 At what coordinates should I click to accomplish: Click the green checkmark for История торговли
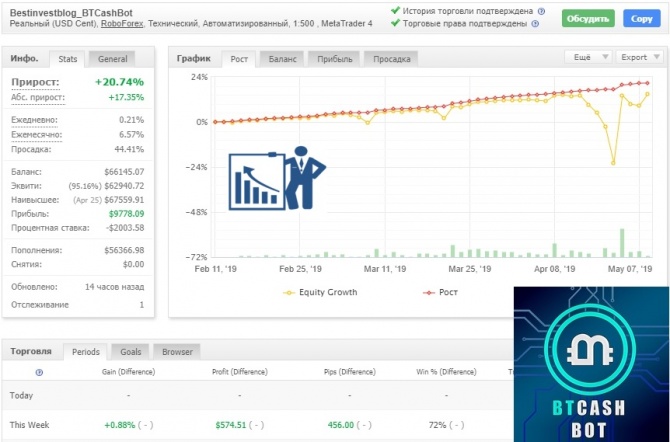[395, 10]
